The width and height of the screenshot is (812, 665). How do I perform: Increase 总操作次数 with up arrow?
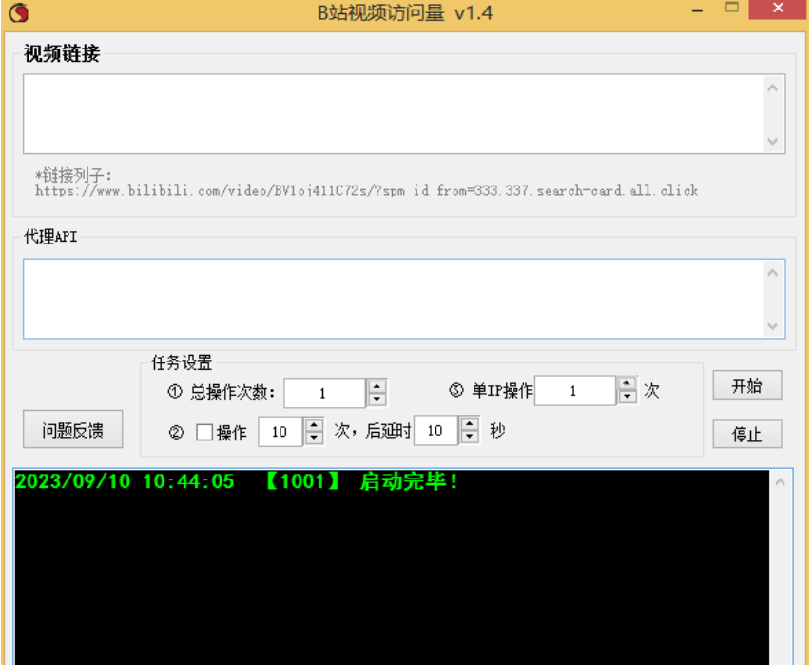click(x=377, y=386)
